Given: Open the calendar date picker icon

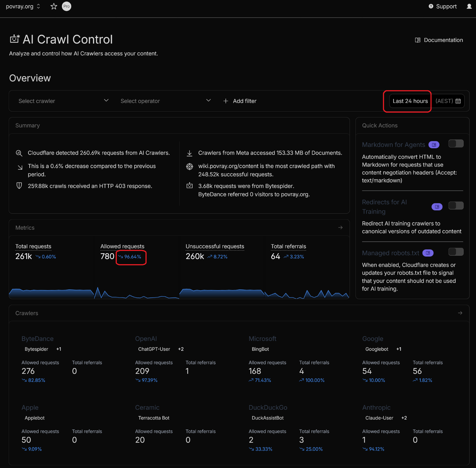Looking at the screenshot, I should pos(458,101).
